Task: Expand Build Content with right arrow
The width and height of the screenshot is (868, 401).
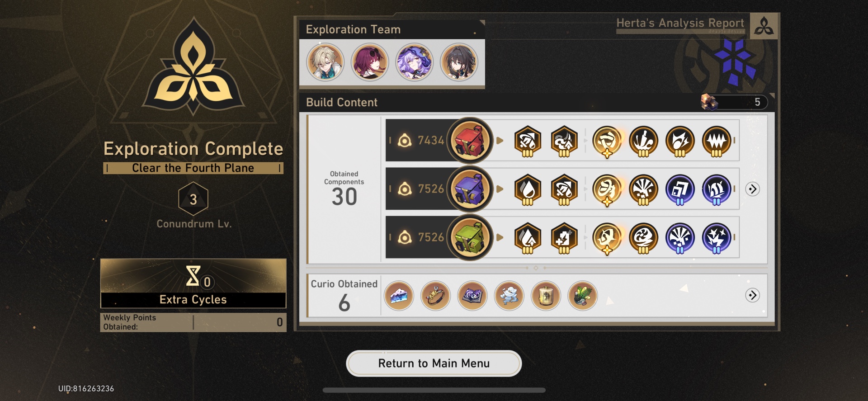Action: coord(752,189)
